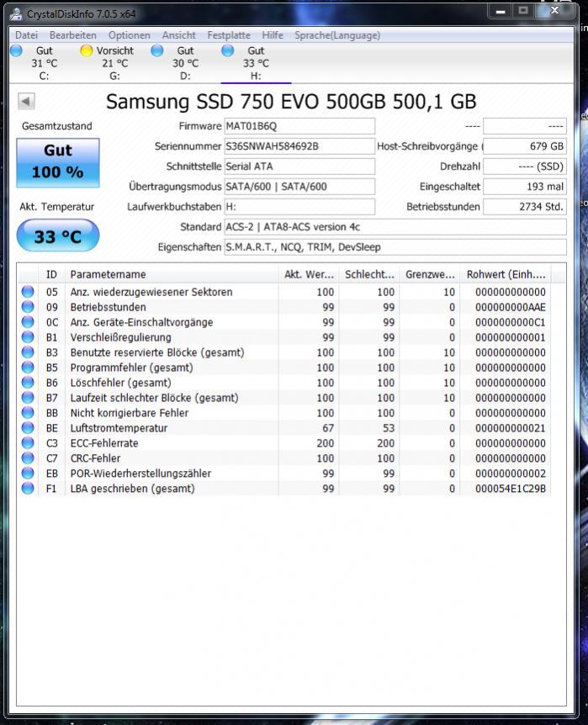
Task: Click the ID column header
Action: tap(51, 274)
